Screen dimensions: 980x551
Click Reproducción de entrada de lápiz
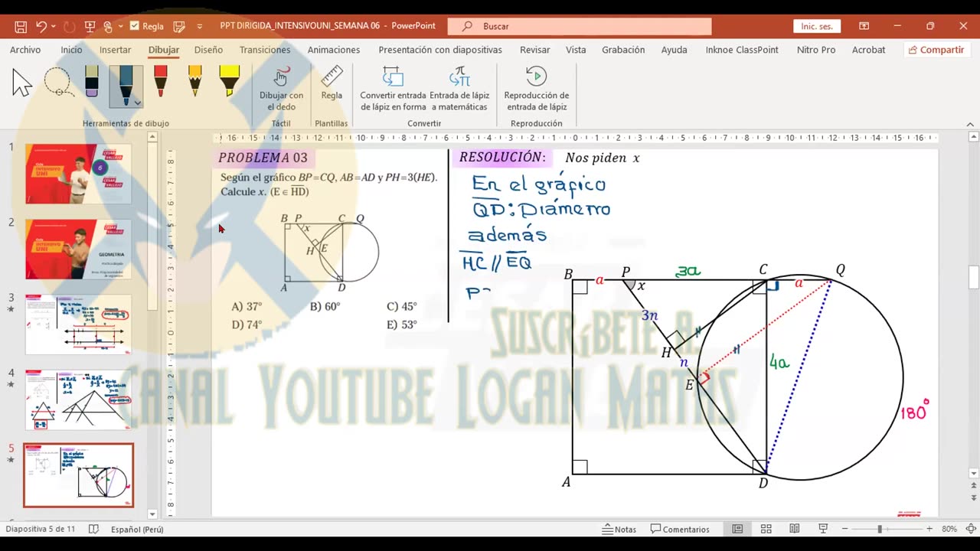click(537, 89)
